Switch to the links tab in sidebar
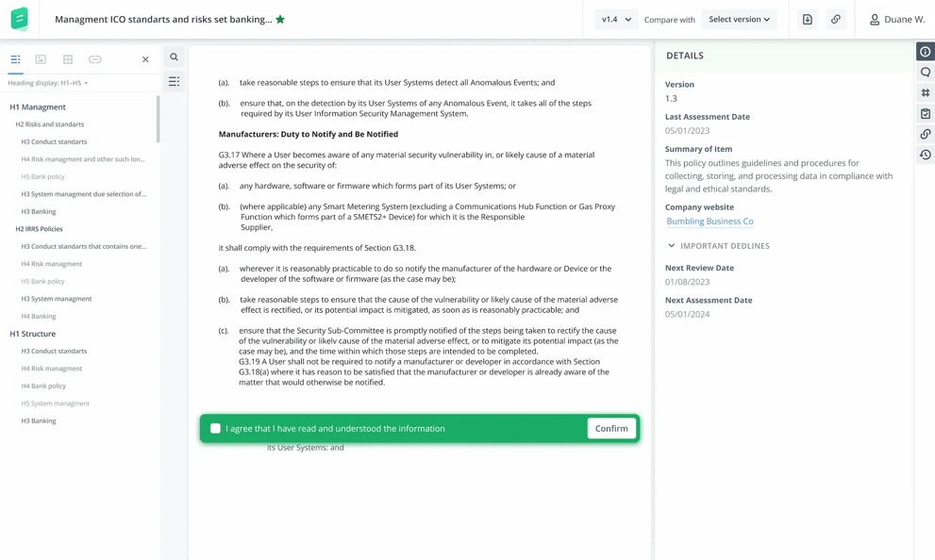 tap(94, 59)
